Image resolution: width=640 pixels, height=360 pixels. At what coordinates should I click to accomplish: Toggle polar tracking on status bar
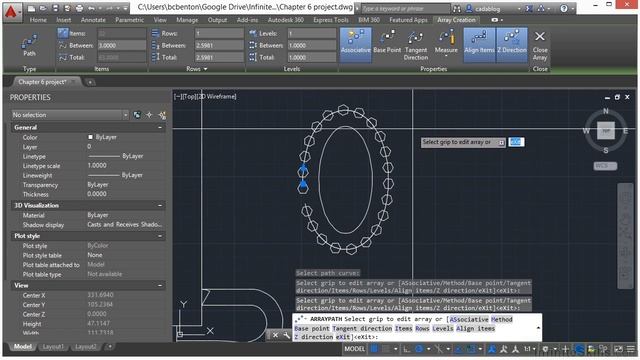pos(419,349)
